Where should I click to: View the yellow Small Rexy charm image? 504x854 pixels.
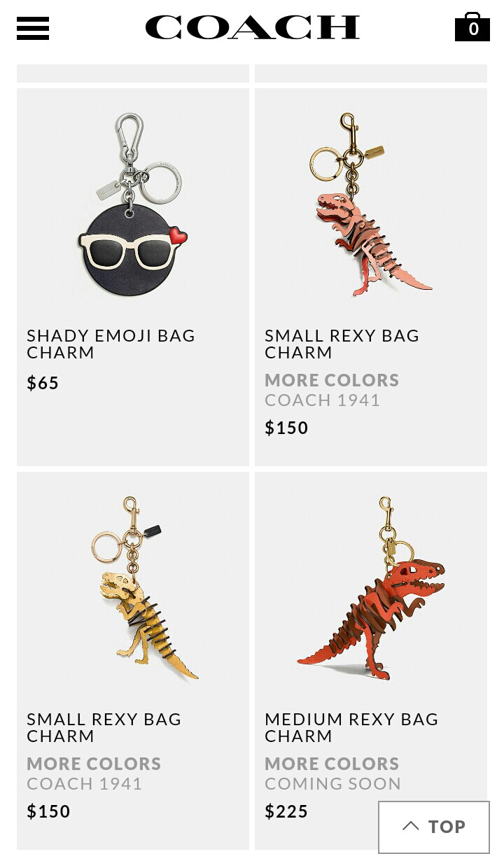[x=133, y=588]
